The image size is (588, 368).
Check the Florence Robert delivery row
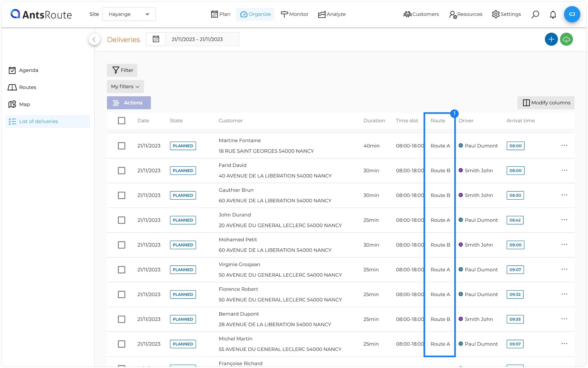pos(122,294)
